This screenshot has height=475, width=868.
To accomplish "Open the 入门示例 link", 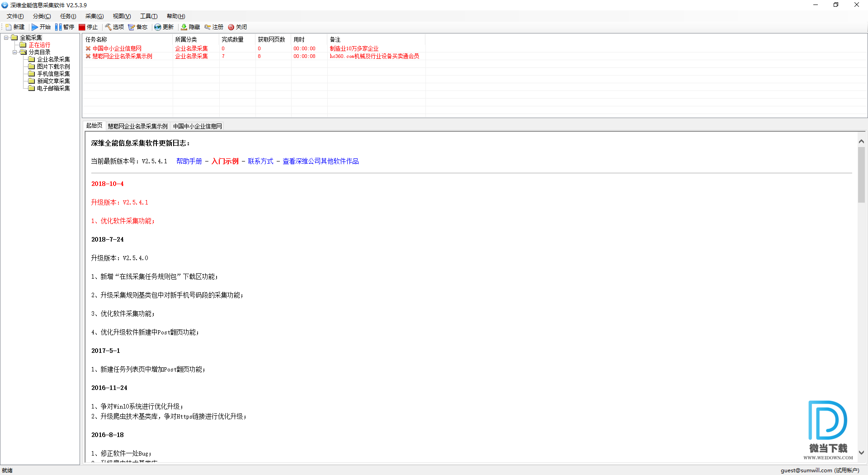I will (x=225, y=161).
